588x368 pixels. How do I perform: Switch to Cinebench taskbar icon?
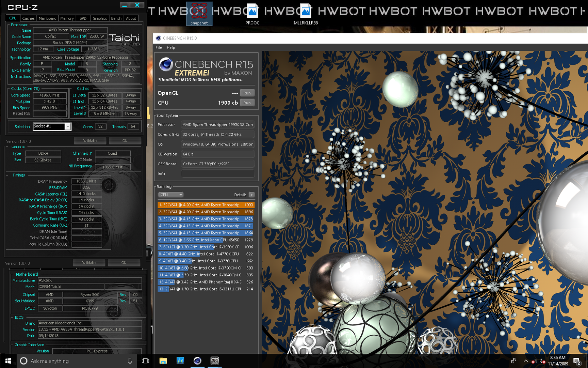click(x=197, y=361)
